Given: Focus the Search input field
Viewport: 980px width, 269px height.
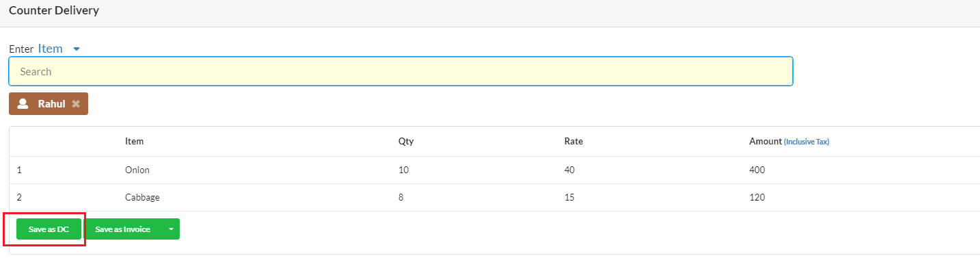Looking at the screenshot, I should pyautogui.click(x=400, y=71).
